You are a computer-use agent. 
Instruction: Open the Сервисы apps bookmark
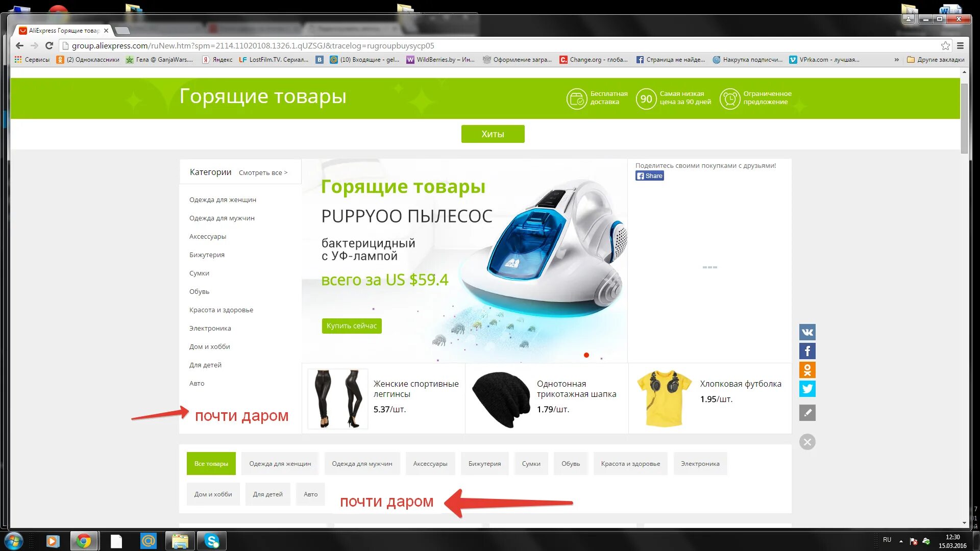[x=32, y=60]
